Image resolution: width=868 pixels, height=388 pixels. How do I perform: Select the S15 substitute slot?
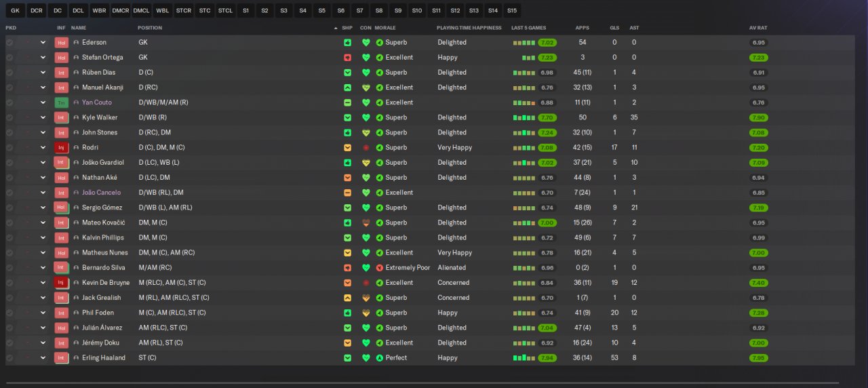512,11
